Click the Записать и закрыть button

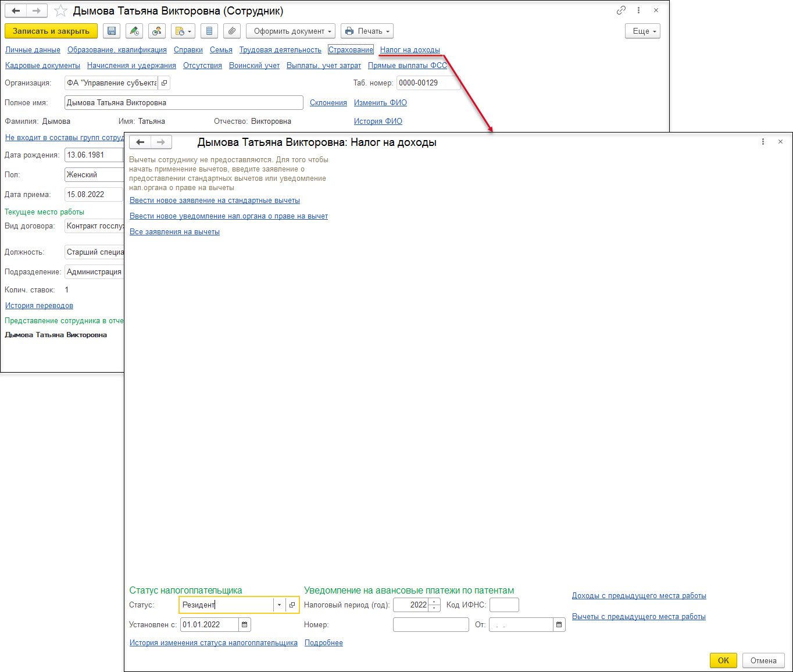(x=51, y=31)
